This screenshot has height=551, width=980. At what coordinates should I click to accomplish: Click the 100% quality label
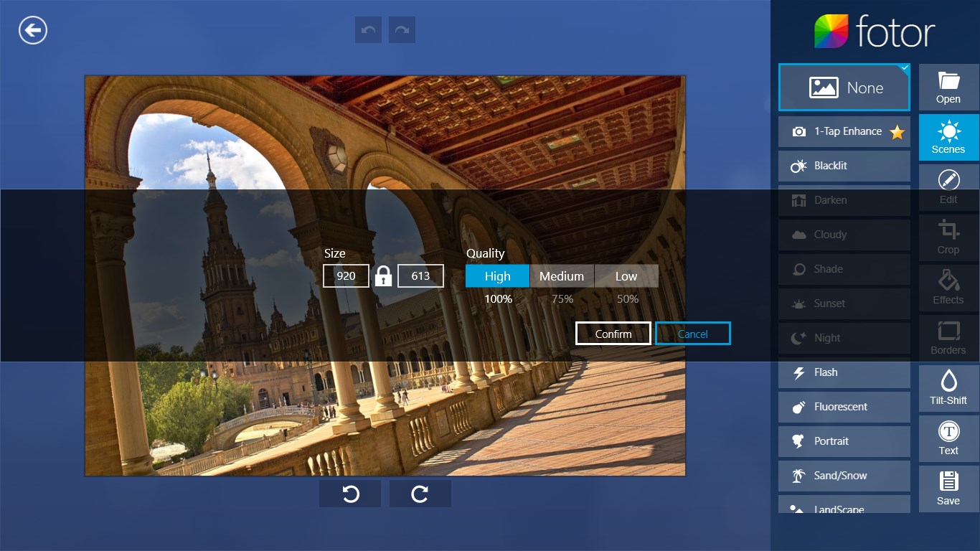(498, 298)
